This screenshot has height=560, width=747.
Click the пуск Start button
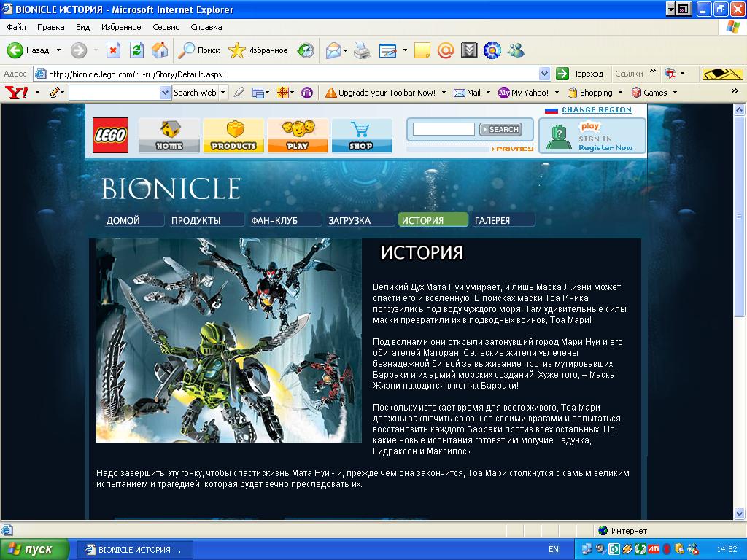[35, 550]
